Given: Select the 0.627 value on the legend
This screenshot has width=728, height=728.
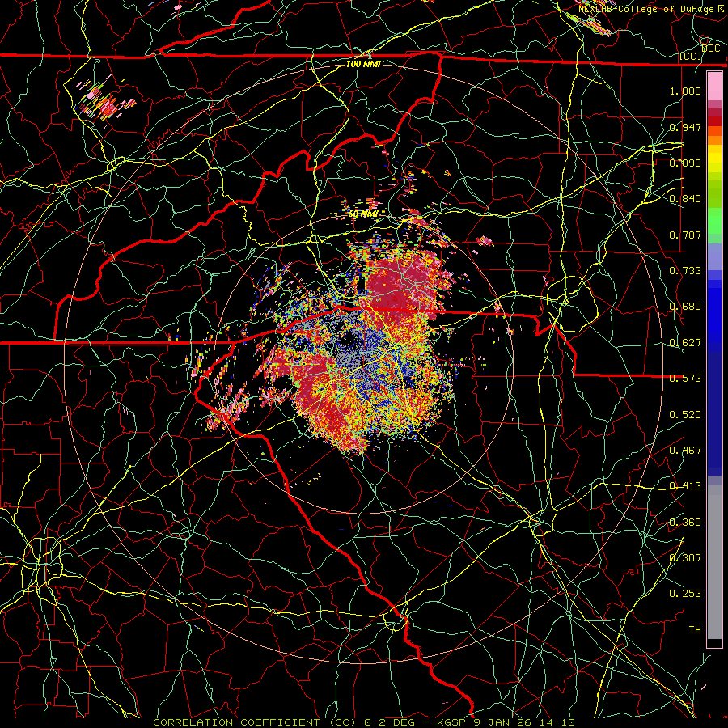Looking at the screenshot, I should tap(685, 343).
